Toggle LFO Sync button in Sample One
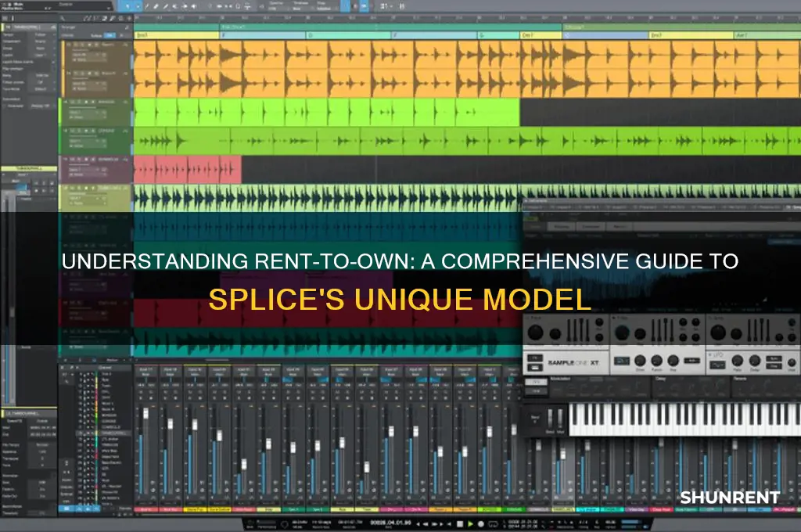The image size is (801, 532). [x=774, y=358]
